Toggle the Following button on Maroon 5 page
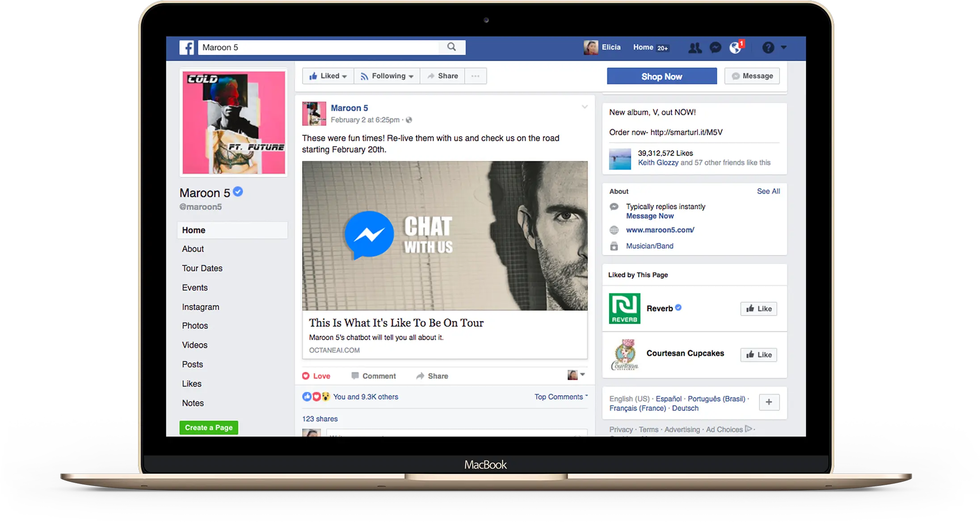This screenshot has width=980, height=523. [x=386, y=76]
